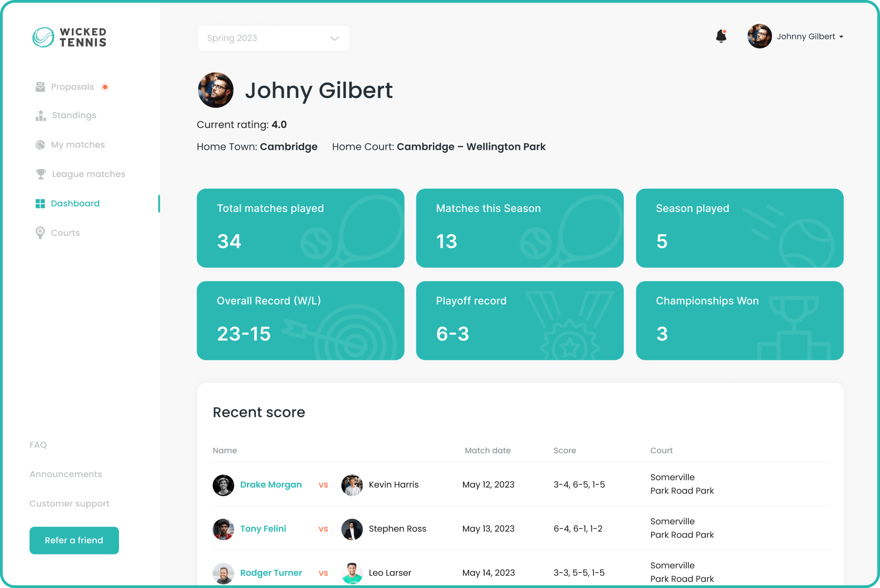The width and height of the screenshot is (880, 588).
Task: Open Rodger Turner's player profile
Action: coord(271,573)
